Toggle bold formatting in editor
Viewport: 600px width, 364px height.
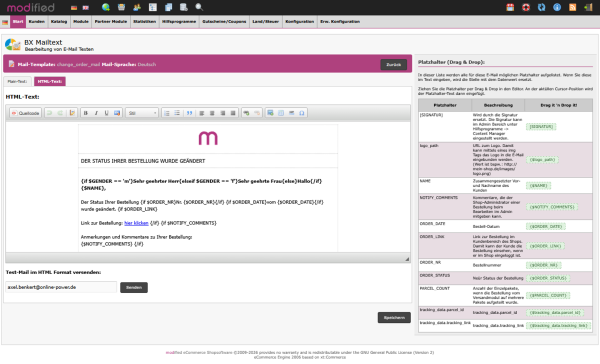tap(86, 113)
